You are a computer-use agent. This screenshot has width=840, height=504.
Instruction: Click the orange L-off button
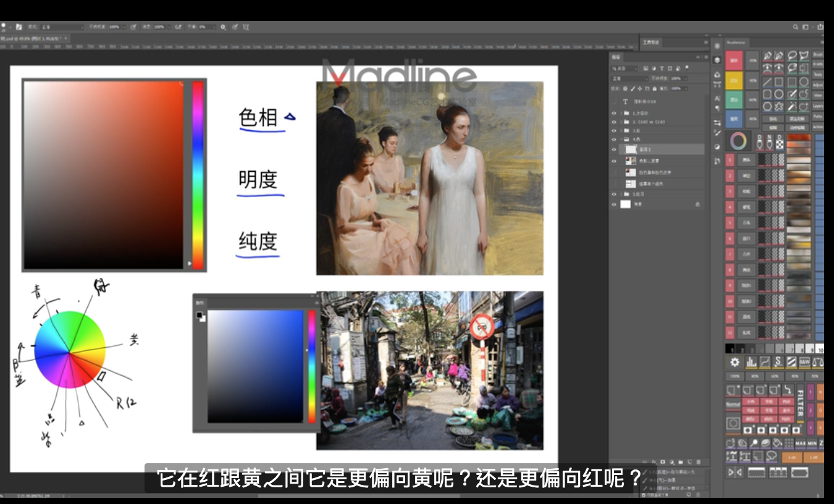point(813,458)
